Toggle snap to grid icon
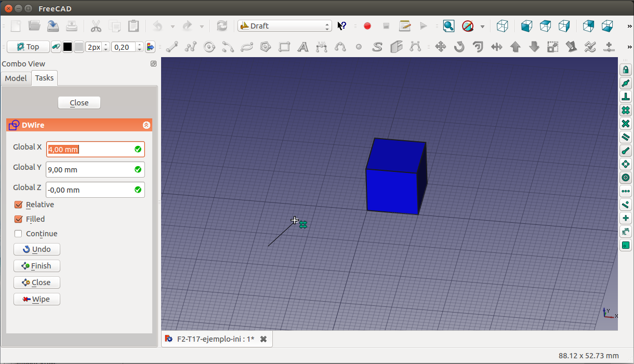634x364 pixels. click(x=626, y=110)
